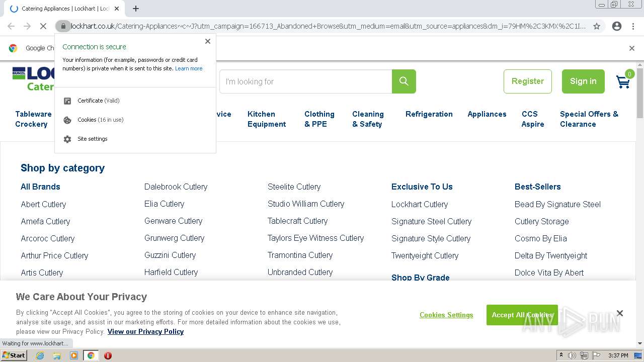
Task: Open CCS Aspire menu
Action: pyautogui.click(x=533, y=119)
